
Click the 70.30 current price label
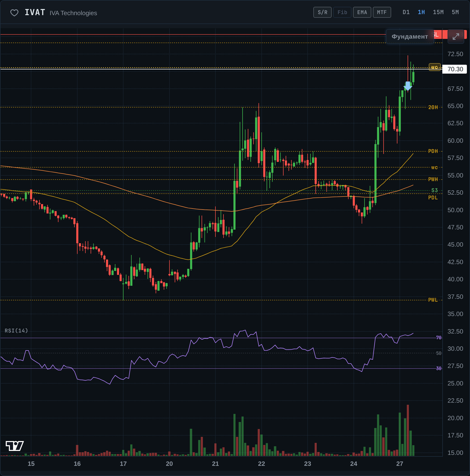click(455, 69)
